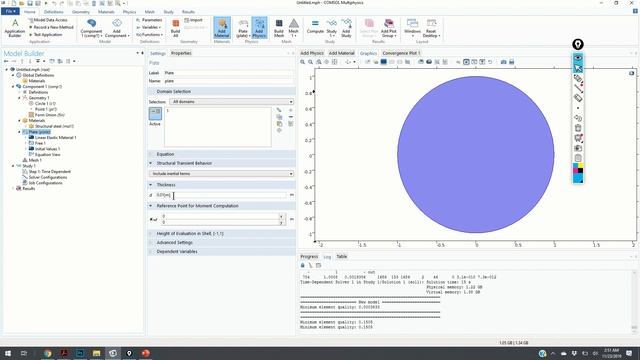Switch to the Geometry ribbon tab
640x360 pixels.
pyautogui.click(x=80, y=12)
